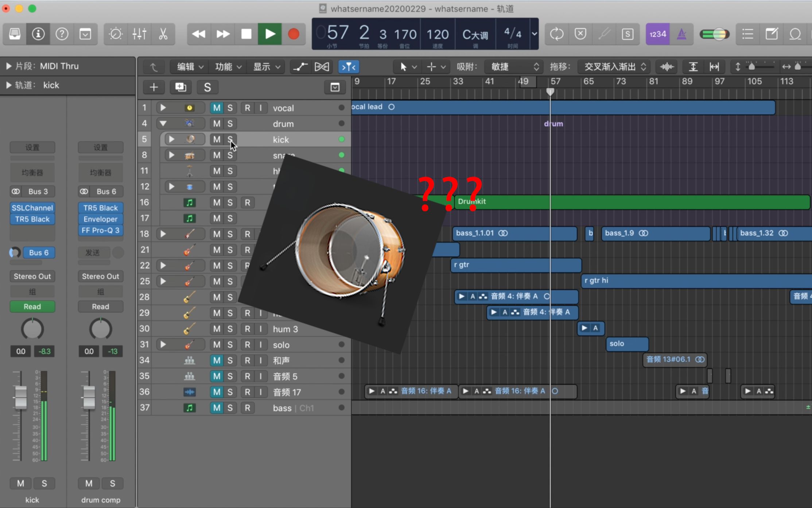
Task: Open the LCD display mode dropdown arrow
Action: pos(534,34)
